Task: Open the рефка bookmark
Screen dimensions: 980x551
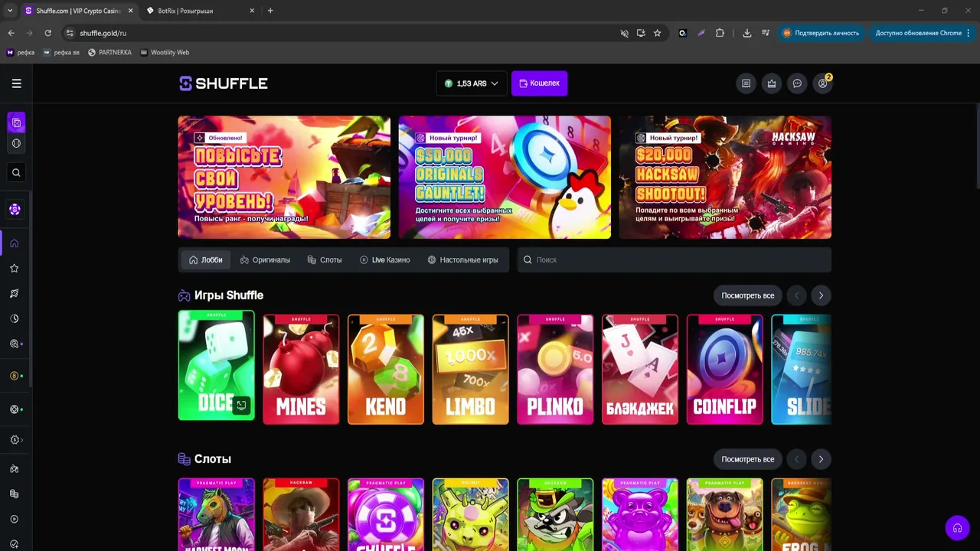Action: pyautogui.click(x=21, y=52)
